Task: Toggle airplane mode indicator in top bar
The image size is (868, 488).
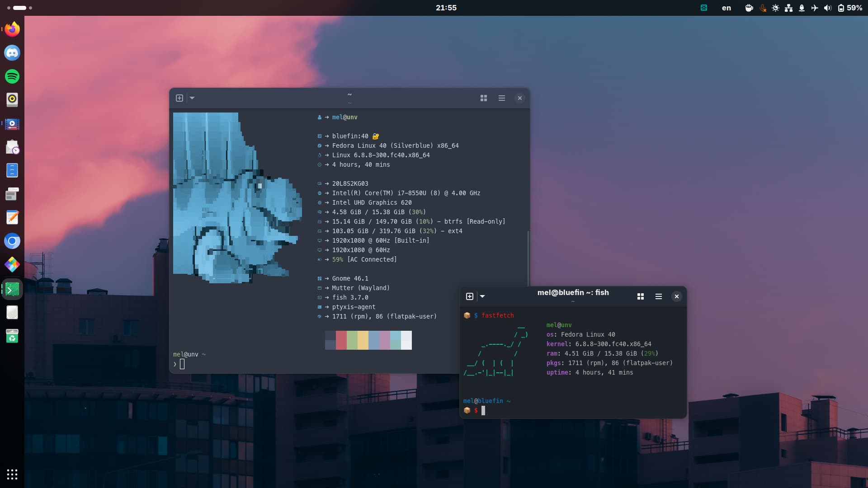Action: point(815,8)
